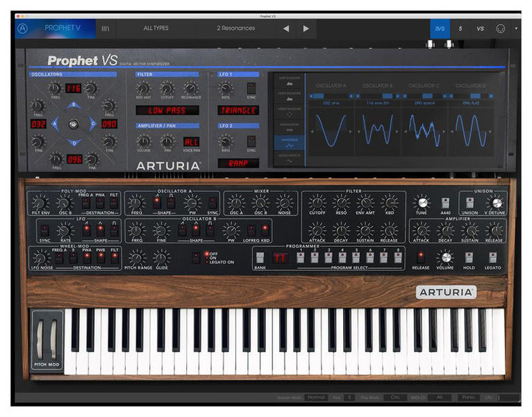Select Program 4 button in the Programmer
The height and width of the screenshot is (417, 532).
(342, 258)
